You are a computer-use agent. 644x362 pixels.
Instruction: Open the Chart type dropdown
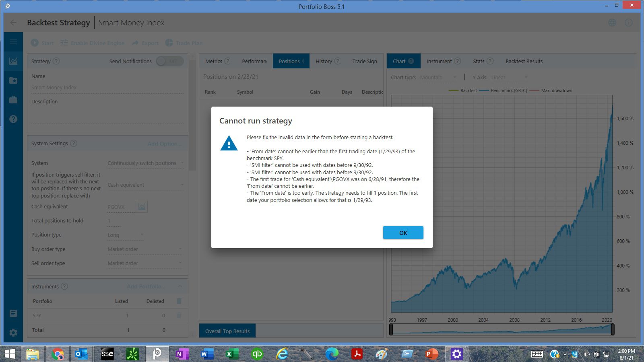pos(438,77)
